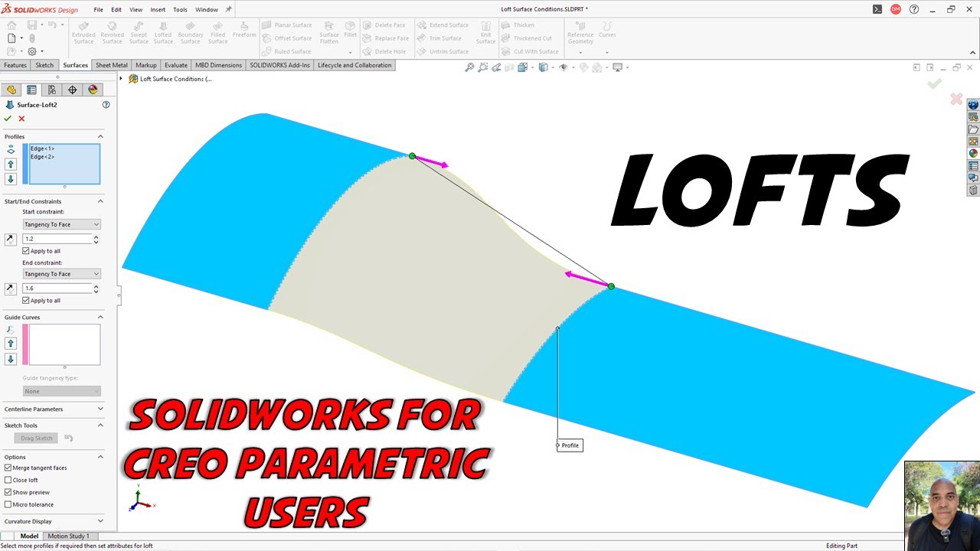Select Edge<1> in Profiles list
Screen dimensions: 980x551
42,148
